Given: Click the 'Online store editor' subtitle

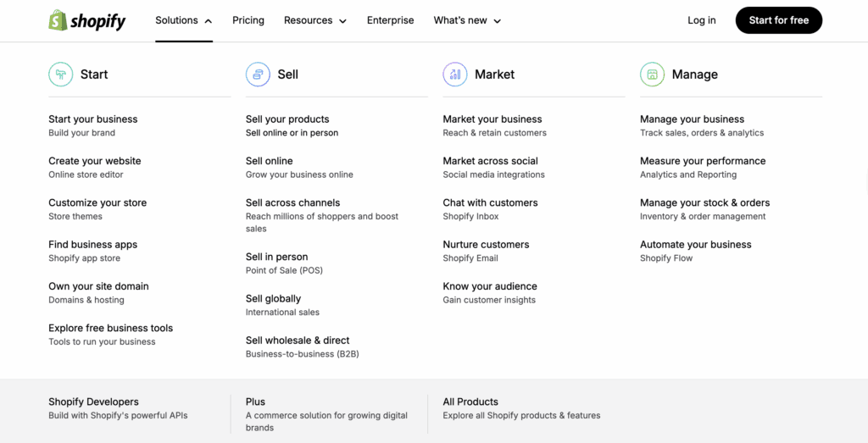Looking at the screenshot, I should tap(86, 174).
